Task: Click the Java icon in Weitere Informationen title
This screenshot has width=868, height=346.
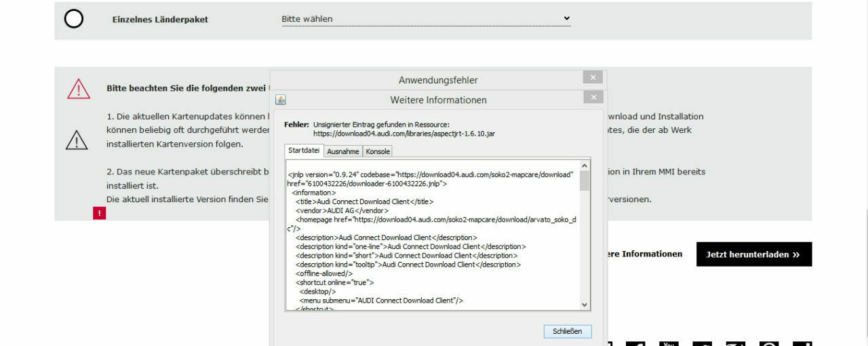Action: tap(281, 100)
